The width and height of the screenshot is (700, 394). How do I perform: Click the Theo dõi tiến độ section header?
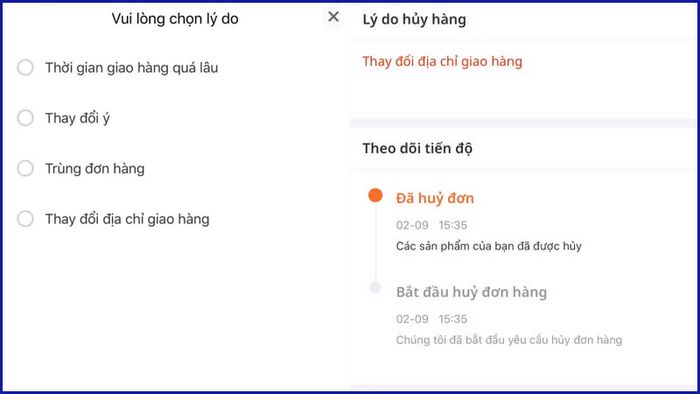tap(417, 149)
